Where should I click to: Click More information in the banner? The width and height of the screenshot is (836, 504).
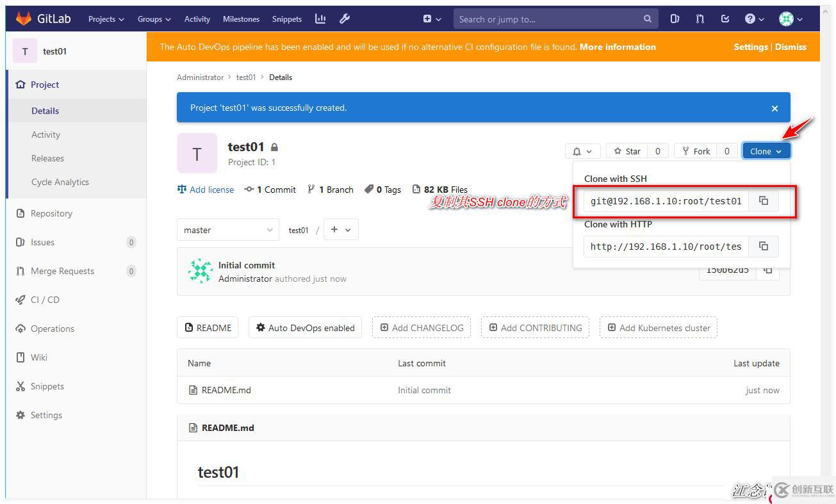pyautogui.click(x=618, y=47)
